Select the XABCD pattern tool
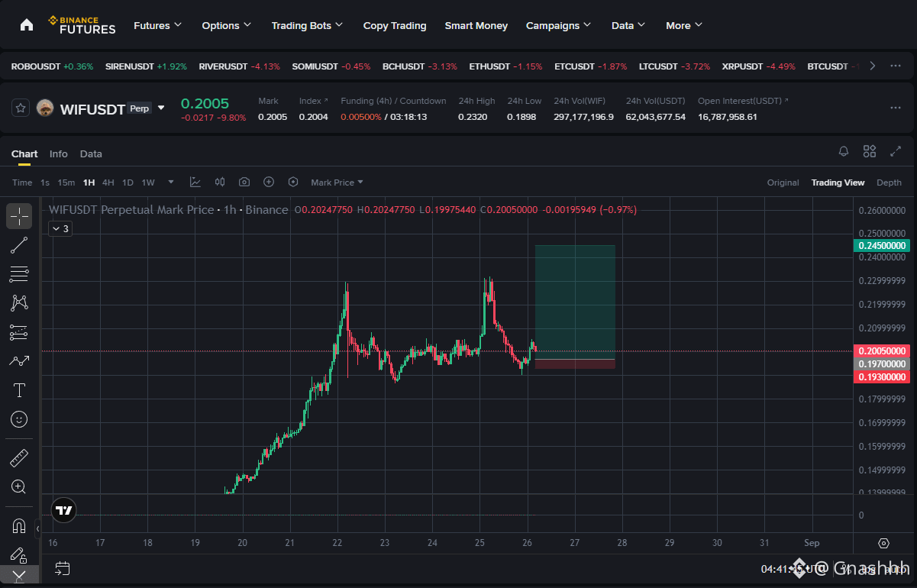Image resolution: width=917 pixels, height=588 pixels. click(19, 303)
